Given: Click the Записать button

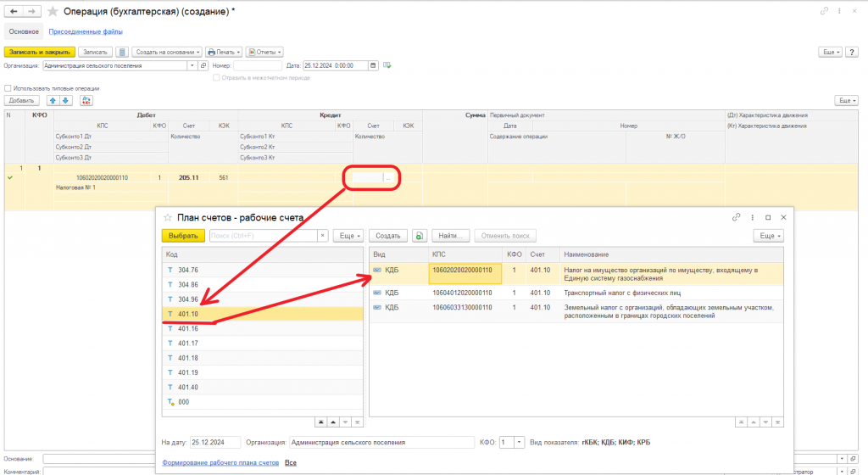Looking at the screenshot, I should [95, 52].
